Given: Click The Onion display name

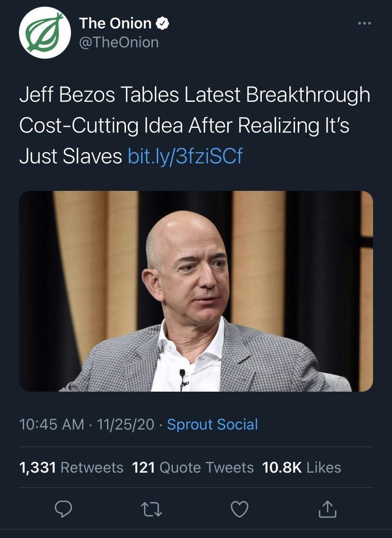Looking at the screenshot, I should point(116,23).
